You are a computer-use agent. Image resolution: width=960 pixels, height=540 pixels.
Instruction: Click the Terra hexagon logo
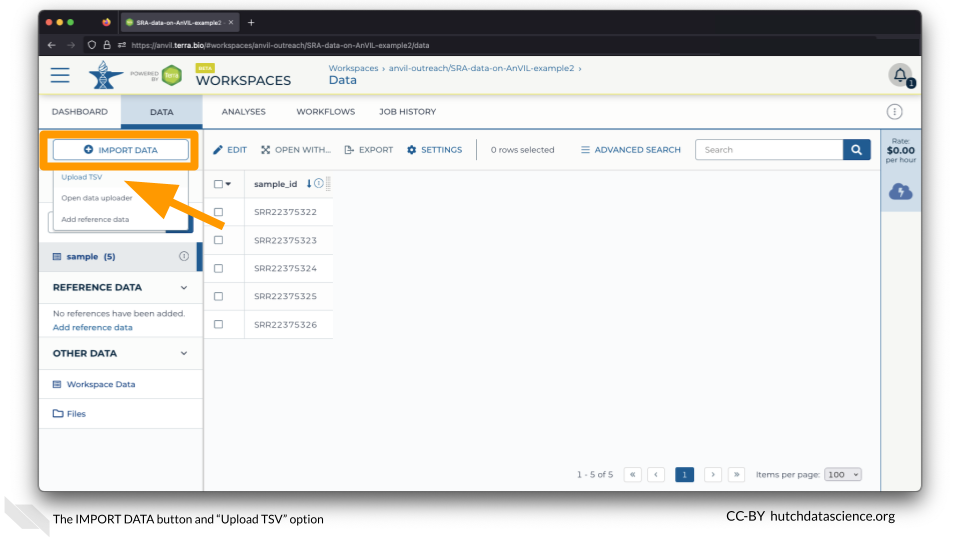tap(172, 75)
